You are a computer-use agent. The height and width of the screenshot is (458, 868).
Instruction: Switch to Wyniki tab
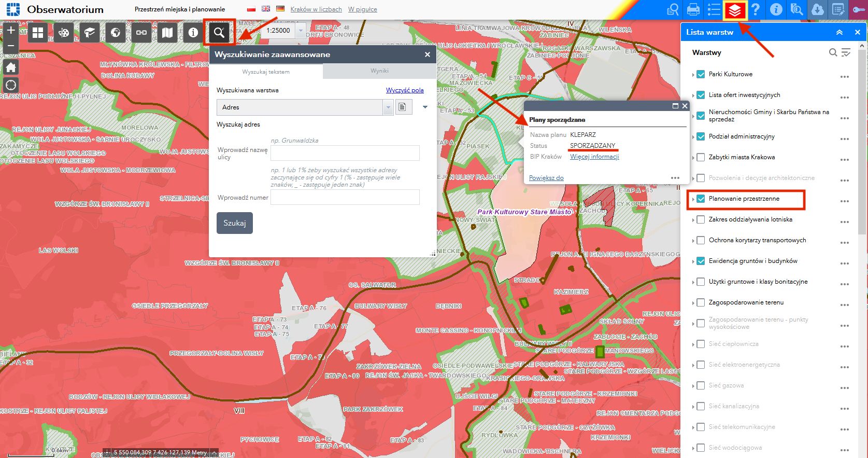coord(379,71)
